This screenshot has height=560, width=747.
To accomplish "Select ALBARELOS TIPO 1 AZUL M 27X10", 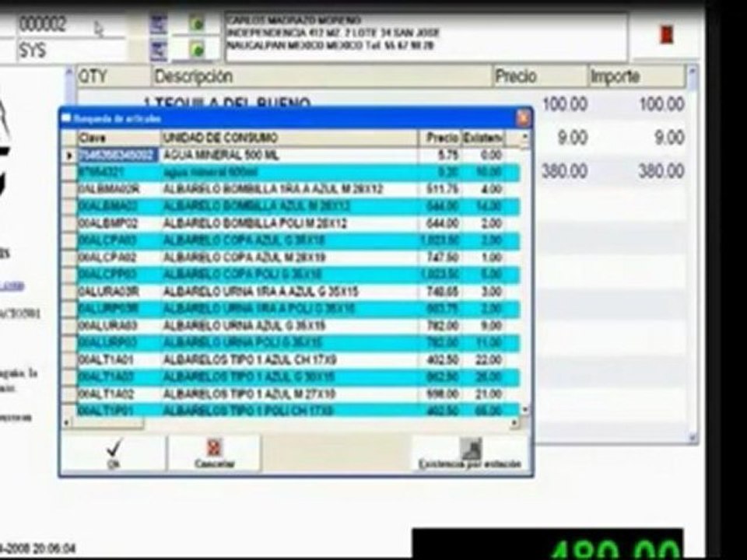I will (x=298, y=394).
